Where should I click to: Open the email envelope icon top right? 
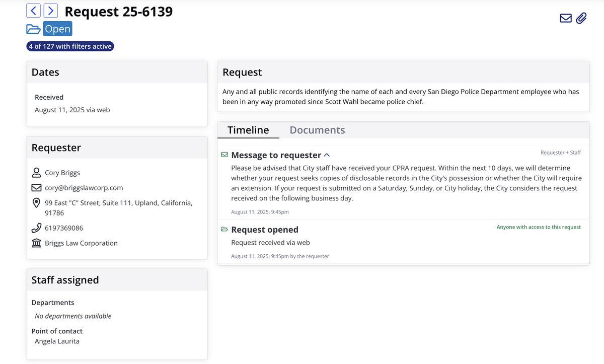click(565, 17)
